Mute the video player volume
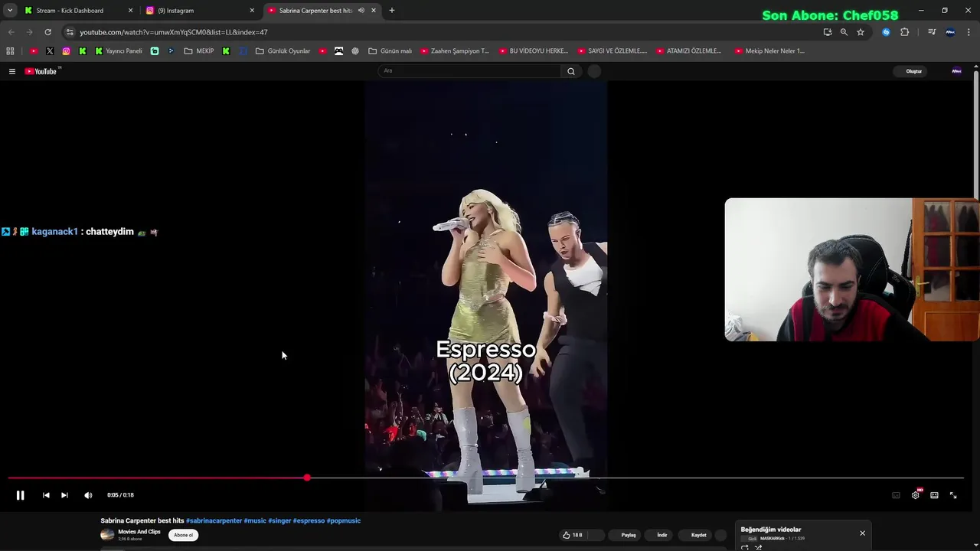 pos(88,495)
